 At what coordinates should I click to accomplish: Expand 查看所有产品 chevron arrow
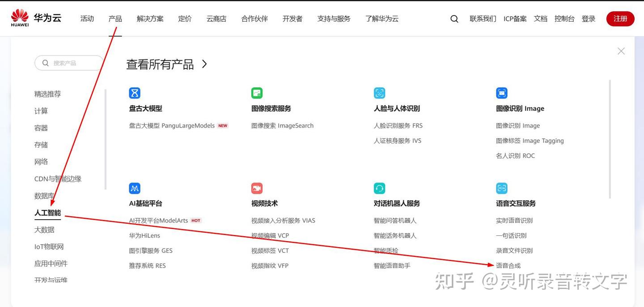[204, 64]
